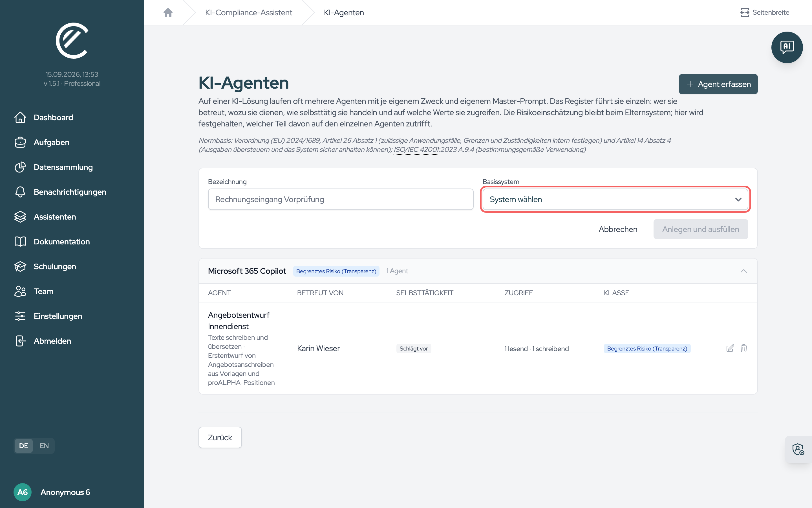Viewport: 812px width, 508px height.
Task: Edit the Angebotsentwurf Innendienst agent
Action: tap(730, 349)
